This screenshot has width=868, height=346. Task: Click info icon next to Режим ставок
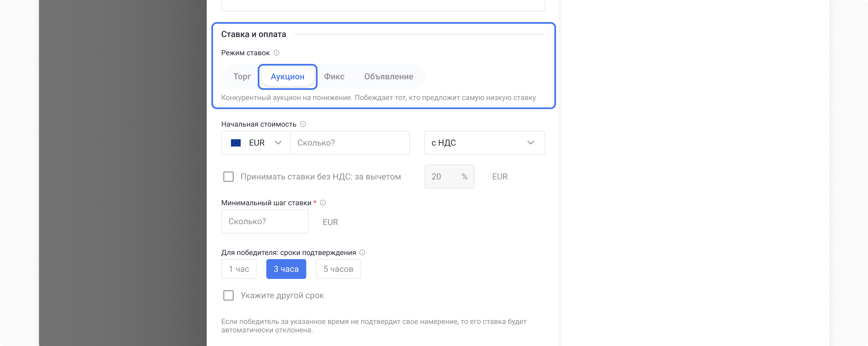click(x=276, y=53)
